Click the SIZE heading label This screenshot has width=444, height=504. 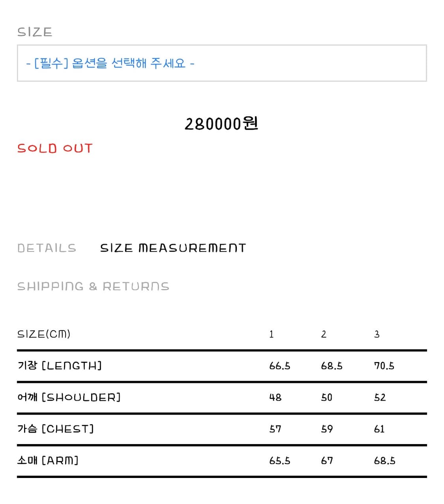coord(35,32)
